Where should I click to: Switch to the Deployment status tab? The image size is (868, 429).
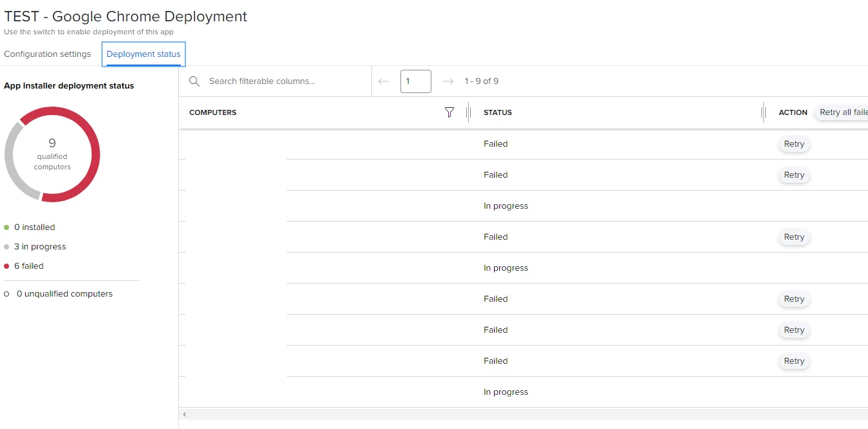tap(143, 54)
